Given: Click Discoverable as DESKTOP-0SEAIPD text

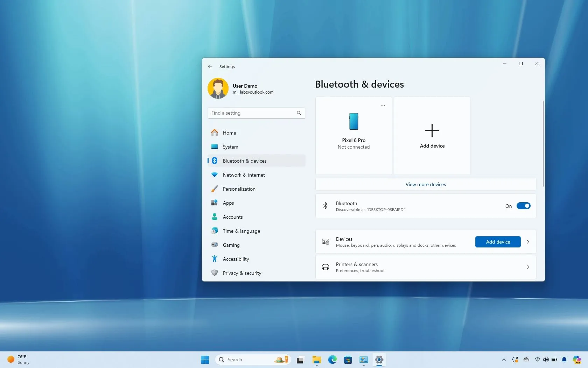Looking at the screenshot, I should tap(370, 210).
